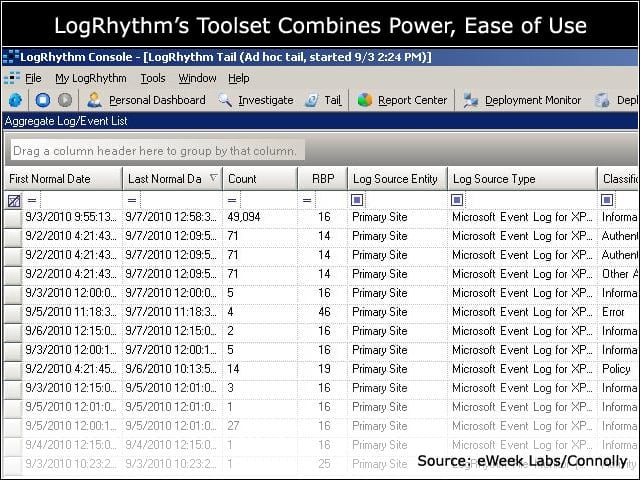640x480 pixels.
Task: Select row header for the RBP 46 row
Action: [x=13, y=313]
